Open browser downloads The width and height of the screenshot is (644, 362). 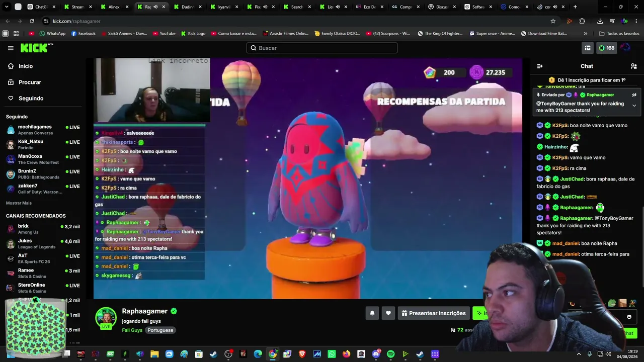tap(600, 21)
